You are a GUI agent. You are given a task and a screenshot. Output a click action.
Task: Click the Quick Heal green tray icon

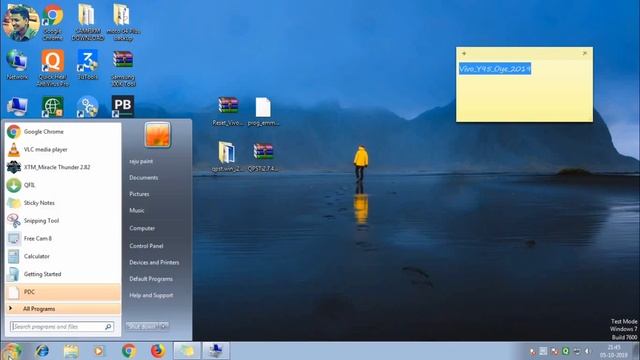[x=565, y=351]
